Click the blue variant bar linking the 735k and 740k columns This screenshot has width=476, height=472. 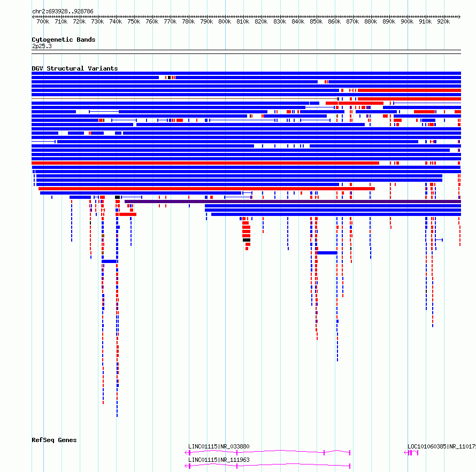(109, 261)
